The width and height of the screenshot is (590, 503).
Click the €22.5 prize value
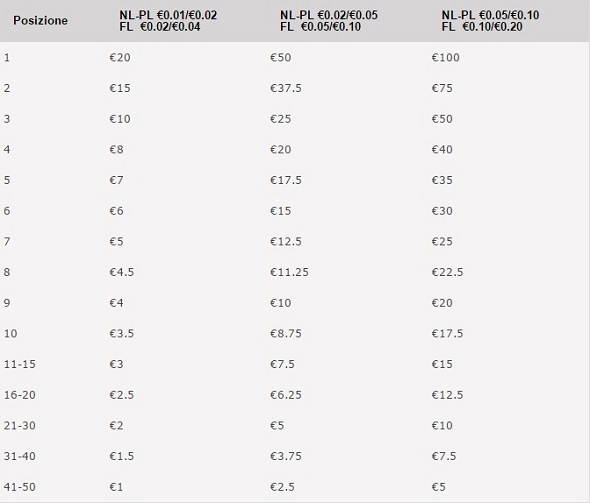[447, 272]
